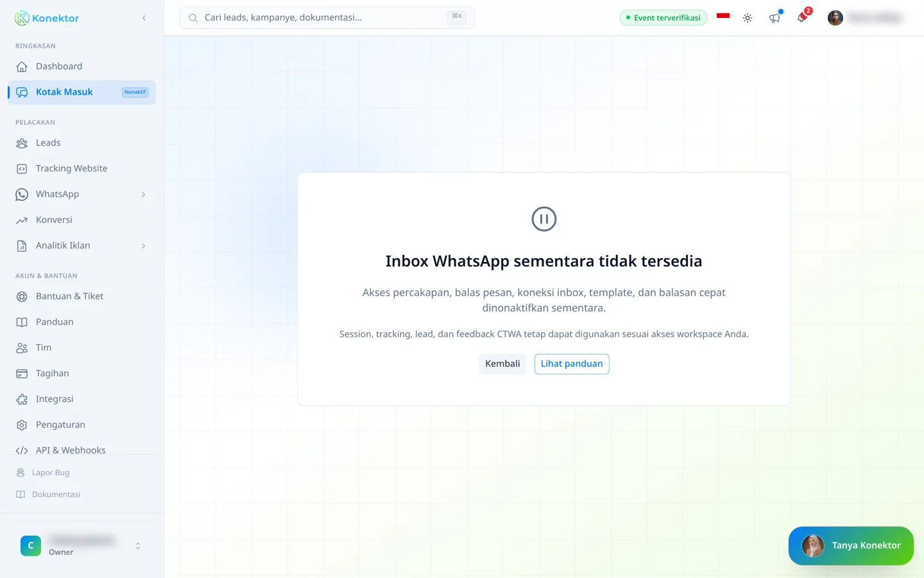Open the Tim page

coord(81,347)
